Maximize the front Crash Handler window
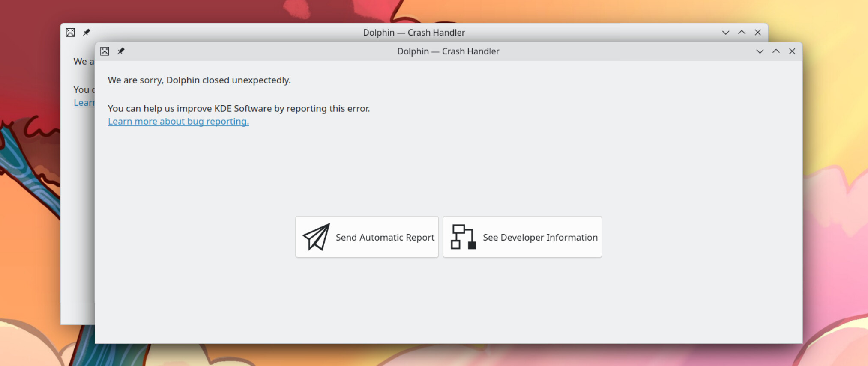Image resolution: width=868 pixels, height=366 pixels. 776,51
